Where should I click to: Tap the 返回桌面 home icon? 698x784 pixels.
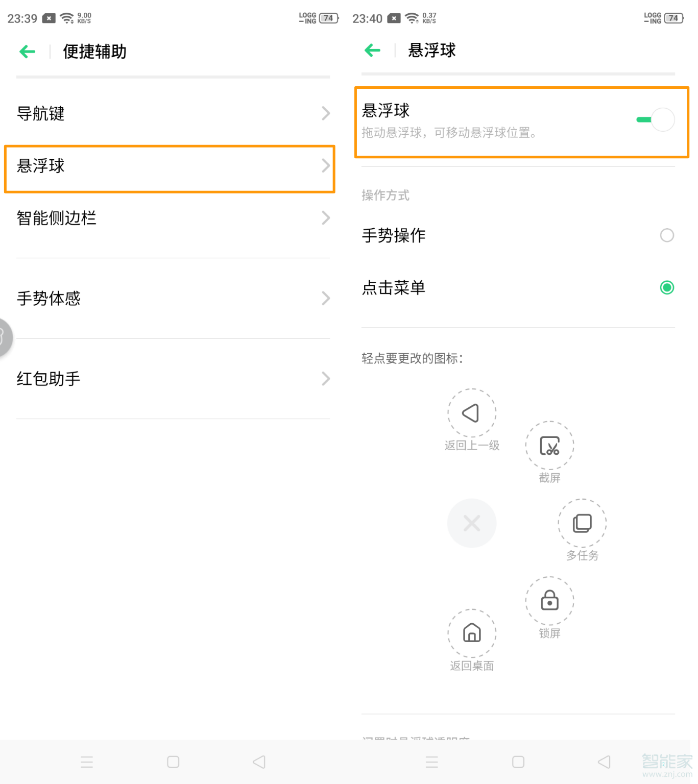471,633
